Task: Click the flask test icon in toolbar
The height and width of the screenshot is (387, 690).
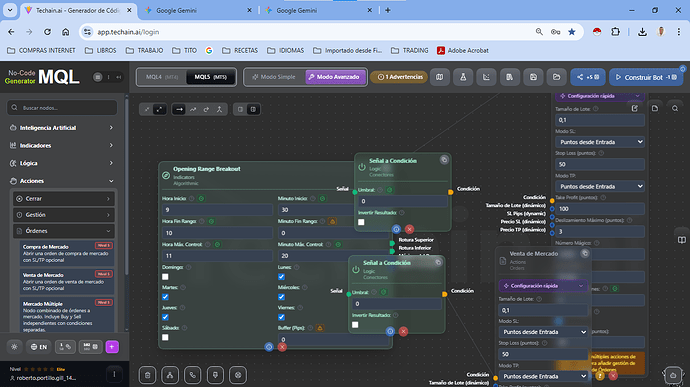Action: [x=463, y=77]
